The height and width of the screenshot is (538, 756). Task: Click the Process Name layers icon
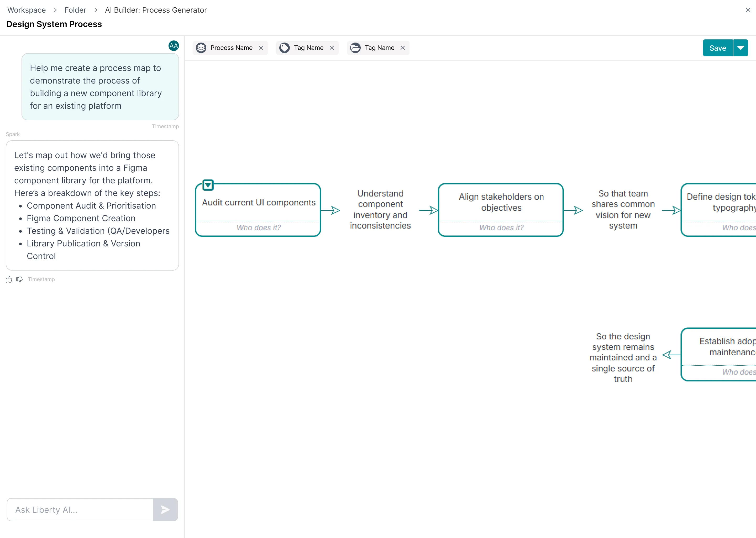pos(201,48)
